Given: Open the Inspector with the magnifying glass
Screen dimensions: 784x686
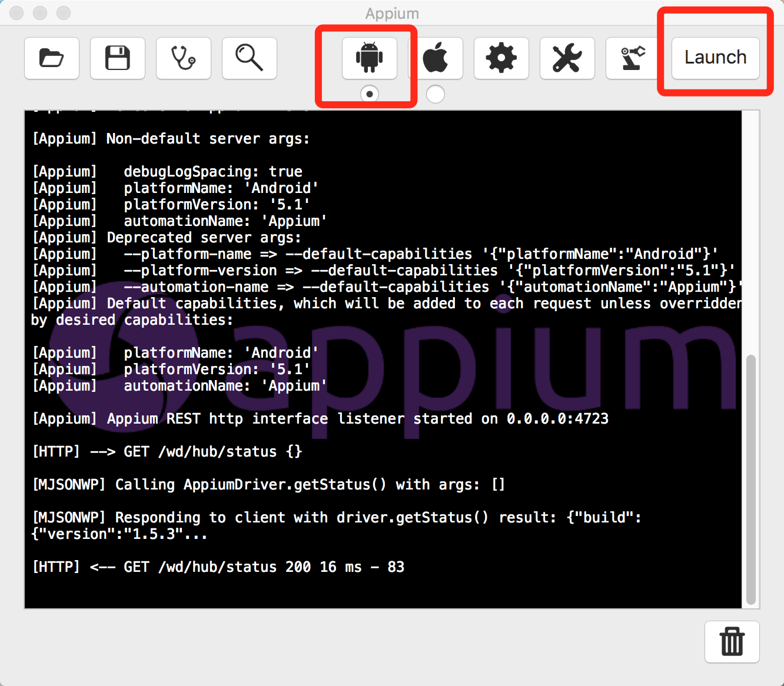Looking at the screenshot, I should point(250,58).
